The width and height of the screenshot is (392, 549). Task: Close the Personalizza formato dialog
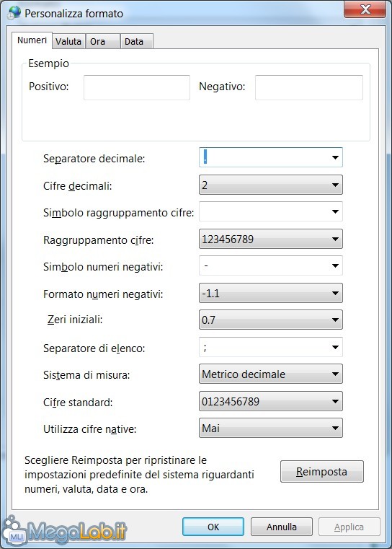pyautogui.click(x=365, y=9)
